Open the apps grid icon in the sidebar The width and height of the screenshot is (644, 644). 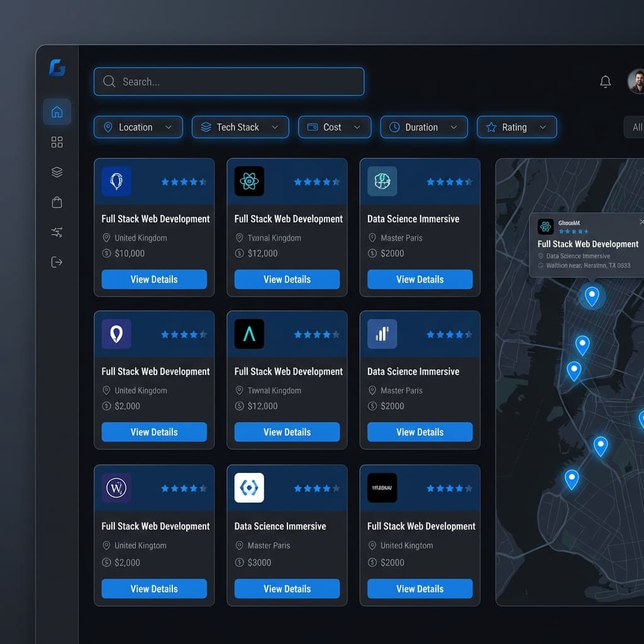click(x=57, y=142)
